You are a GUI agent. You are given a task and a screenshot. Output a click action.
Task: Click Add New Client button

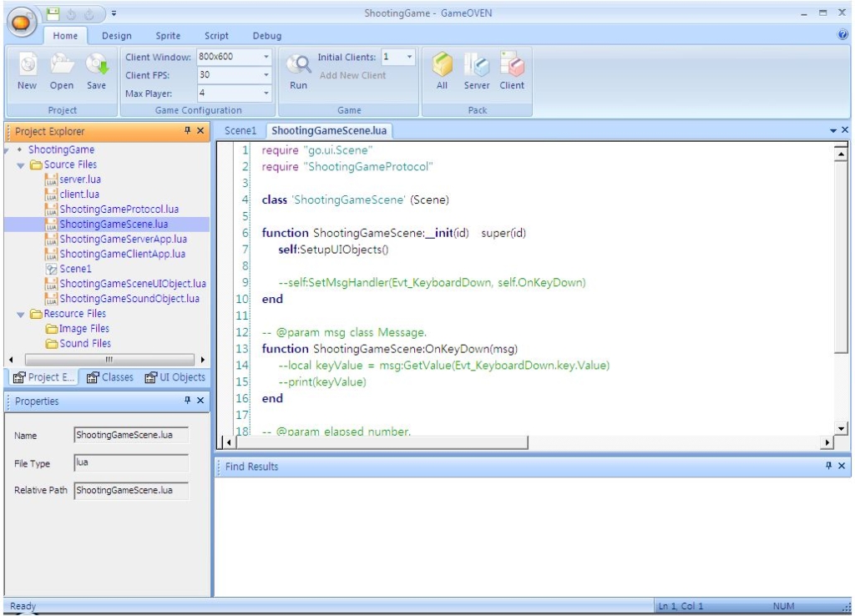pyautogui.click(x=352, y=75)
